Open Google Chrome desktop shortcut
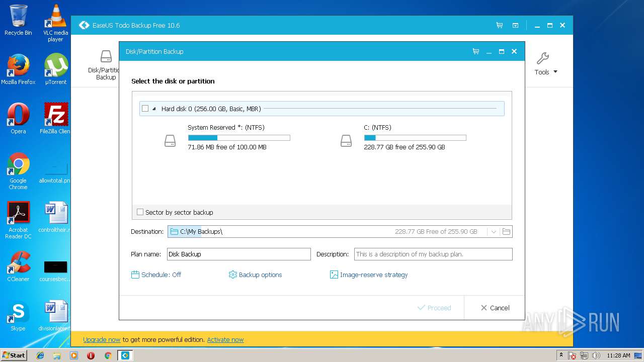The width and height of the screenshot is (644, 362). (x=18, y=171)
